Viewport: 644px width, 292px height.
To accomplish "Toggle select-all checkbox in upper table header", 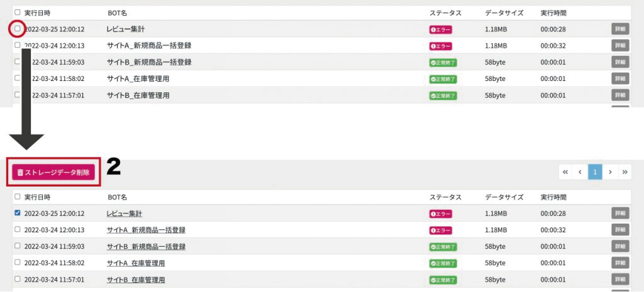I will pos(17,13).
